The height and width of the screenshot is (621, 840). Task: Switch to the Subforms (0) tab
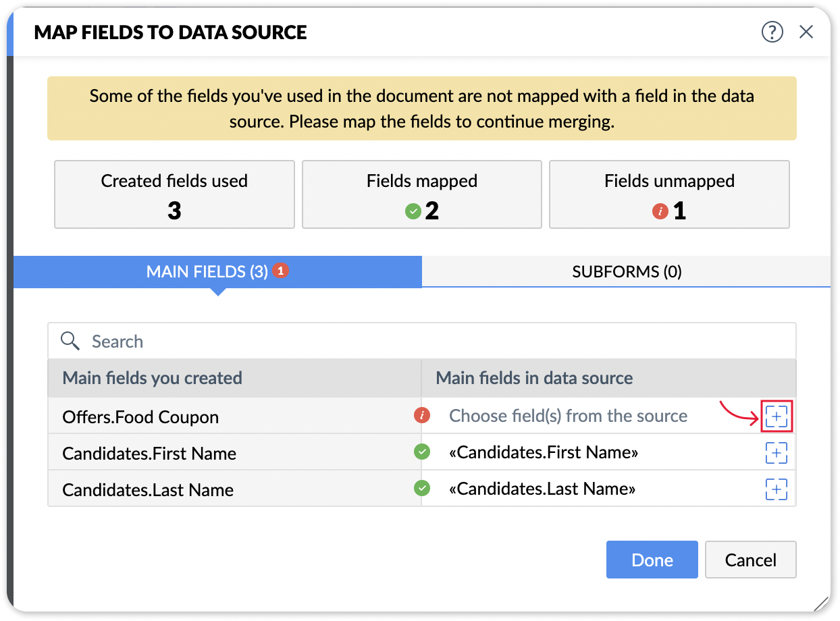[626, 272]
